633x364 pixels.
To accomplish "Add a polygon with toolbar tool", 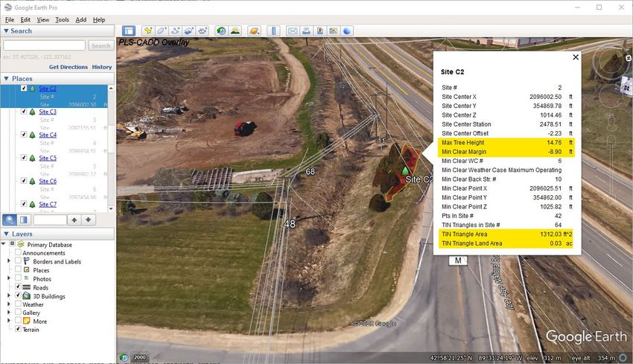I will coord(162,31).
